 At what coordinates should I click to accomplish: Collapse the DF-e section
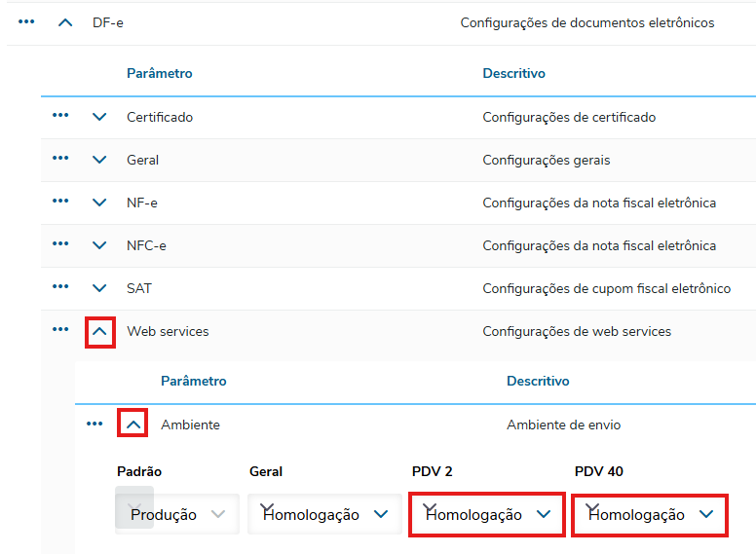65,22
